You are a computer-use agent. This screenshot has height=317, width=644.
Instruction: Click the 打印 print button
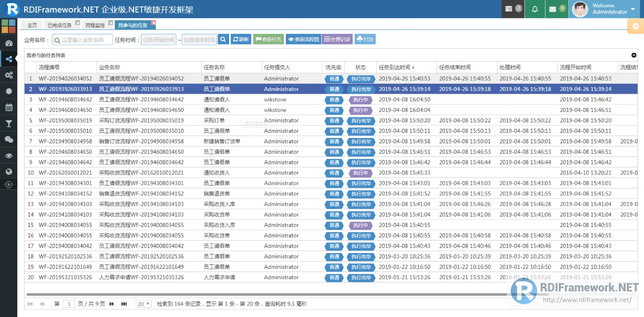(365, 39)
